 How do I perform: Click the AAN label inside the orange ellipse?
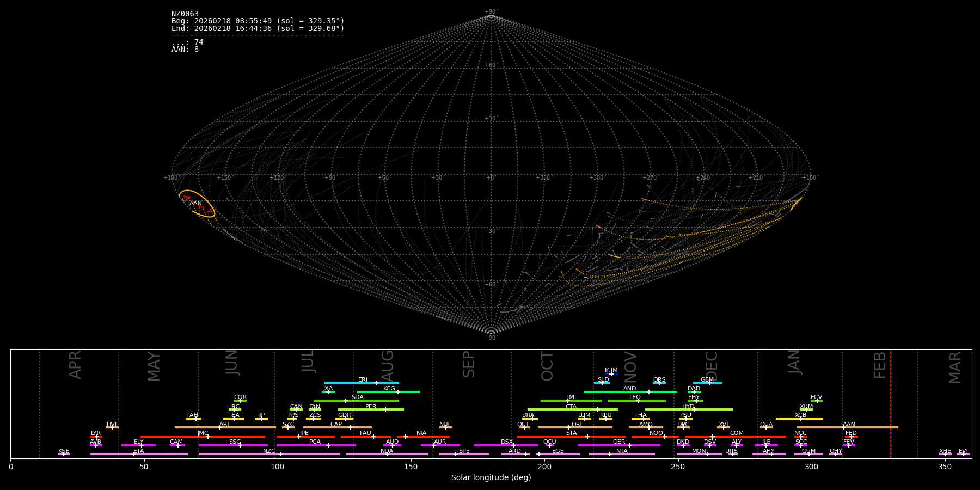pyautogui.click(x=195, y=203)
